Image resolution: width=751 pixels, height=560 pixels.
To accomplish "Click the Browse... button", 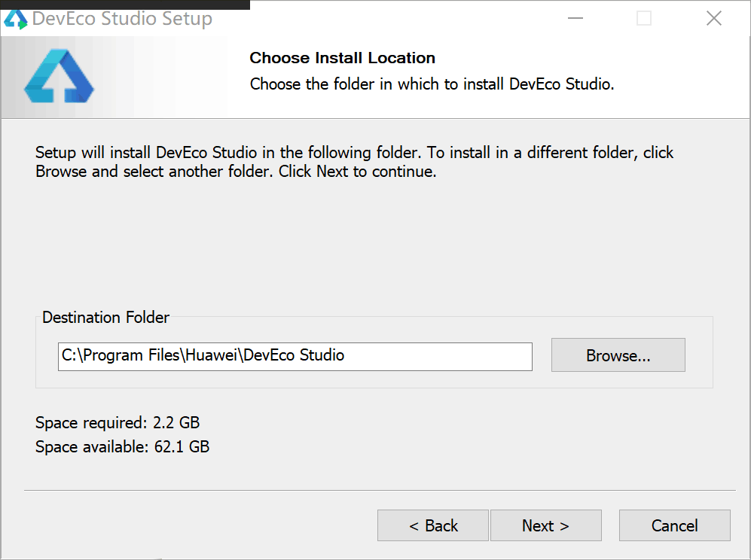I will pyautogui.click(x=618, y=355).
